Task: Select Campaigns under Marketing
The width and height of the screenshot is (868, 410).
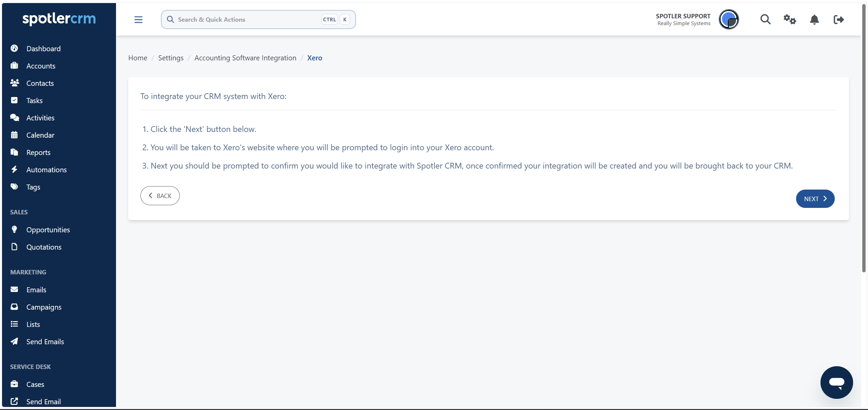Action: click(44, 307)
